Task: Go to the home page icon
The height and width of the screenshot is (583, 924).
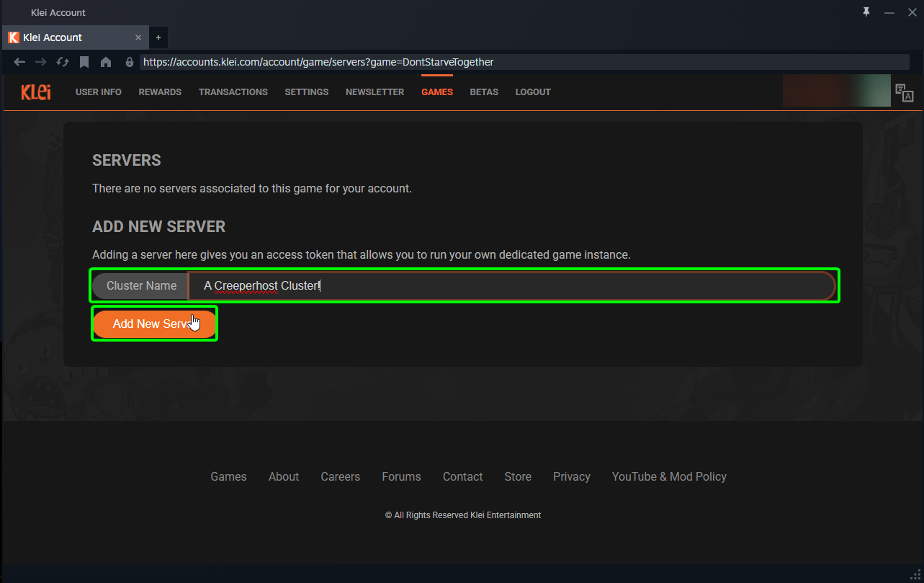Action: (x=106, y=62)
